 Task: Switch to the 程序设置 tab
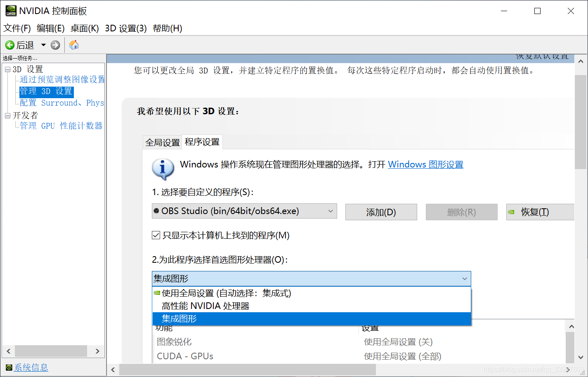coord(202,142)
